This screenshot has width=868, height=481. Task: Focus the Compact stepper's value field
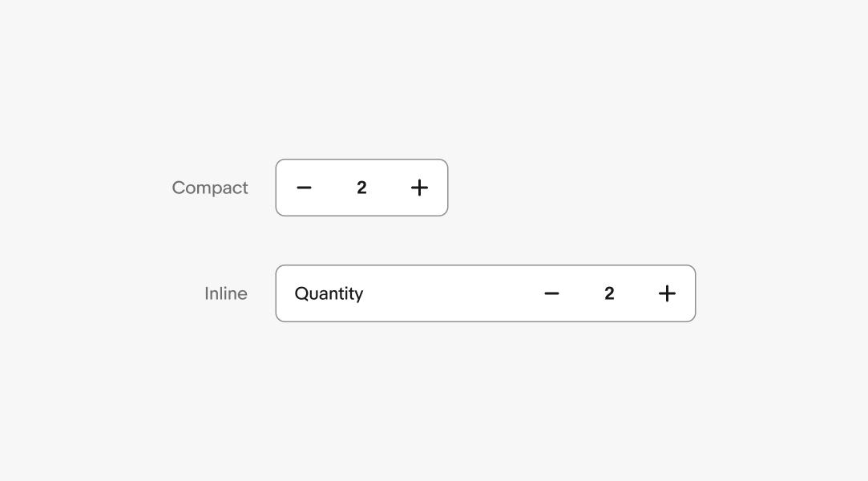pos(361,188)
